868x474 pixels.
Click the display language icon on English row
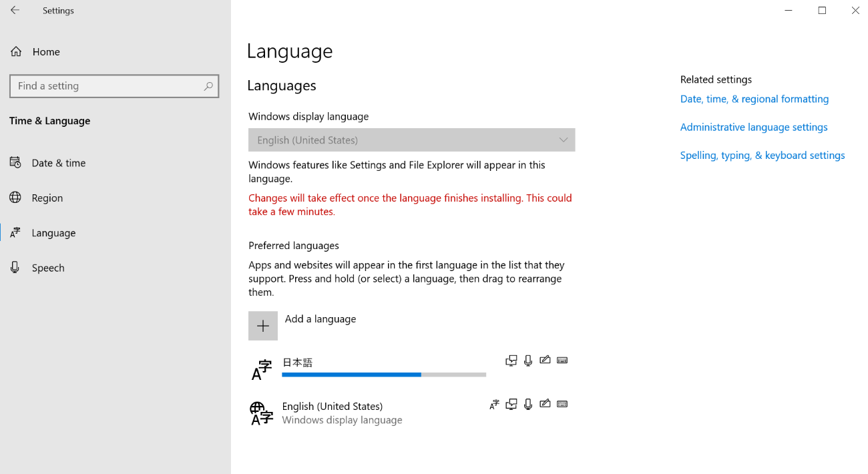pyautogui.click(x=494, y=405)
